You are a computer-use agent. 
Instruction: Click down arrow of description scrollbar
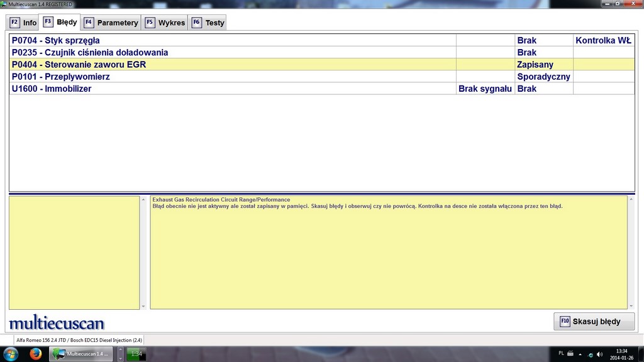(631, 306)
